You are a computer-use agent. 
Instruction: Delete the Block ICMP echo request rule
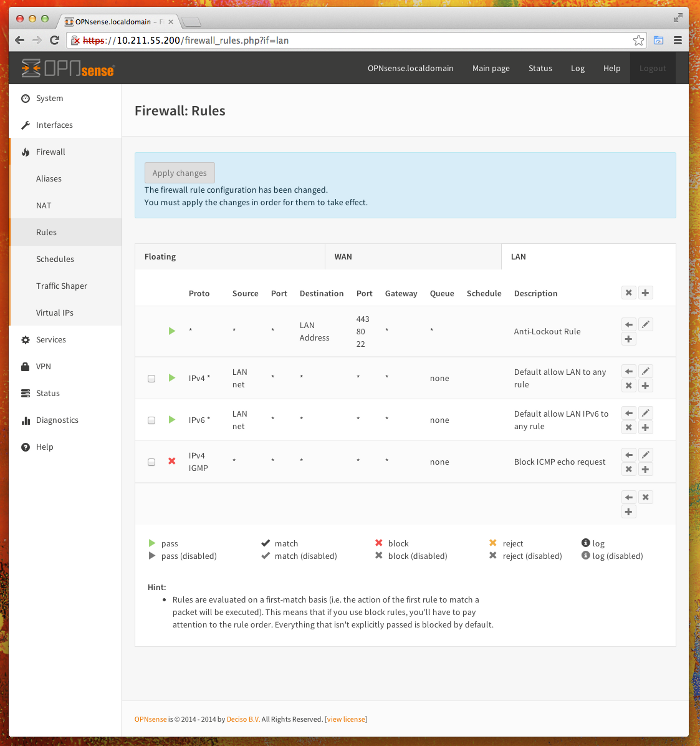[629, 469]
